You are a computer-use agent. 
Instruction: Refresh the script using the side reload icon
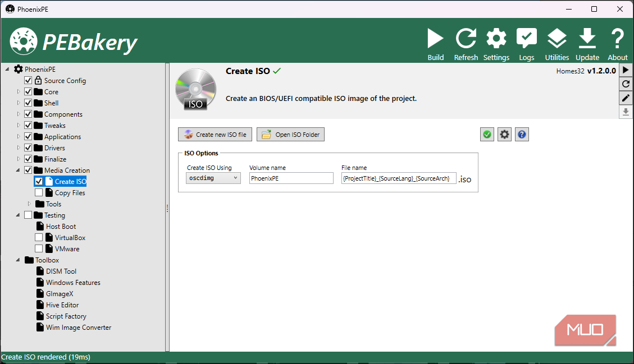(626, 84)
